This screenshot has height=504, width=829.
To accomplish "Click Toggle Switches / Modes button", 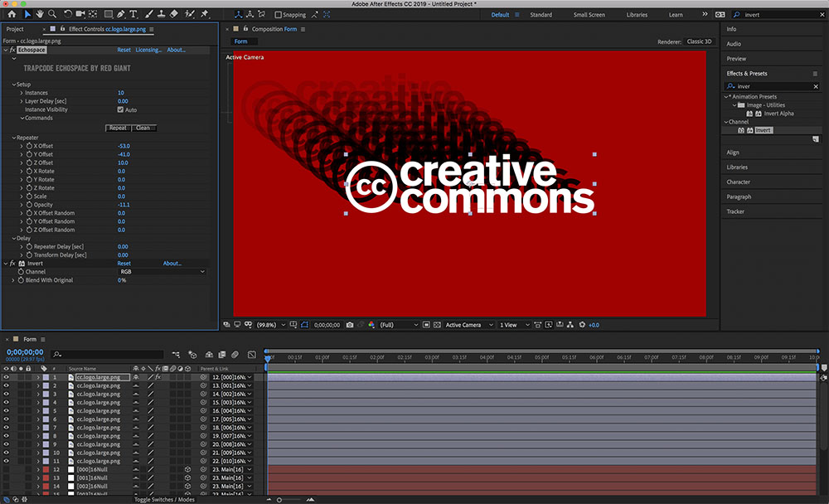I will tap(164, 499).
